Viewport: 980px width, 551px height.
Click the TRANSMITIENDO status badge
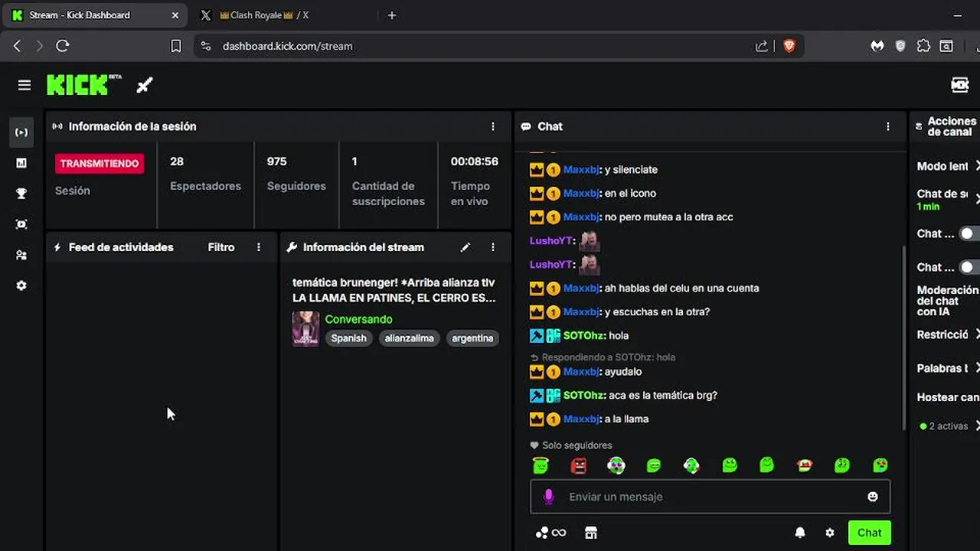pyautogui.click(x=100, y=163)
